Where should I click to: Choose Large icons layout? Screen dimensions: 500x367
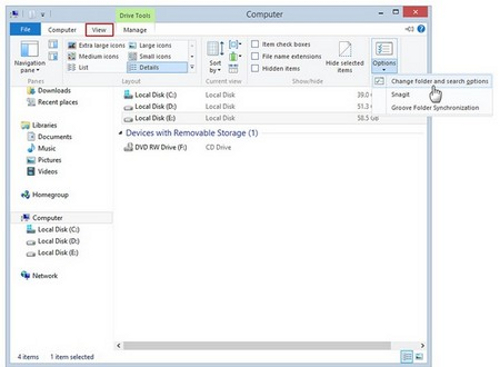pos(150,45)
